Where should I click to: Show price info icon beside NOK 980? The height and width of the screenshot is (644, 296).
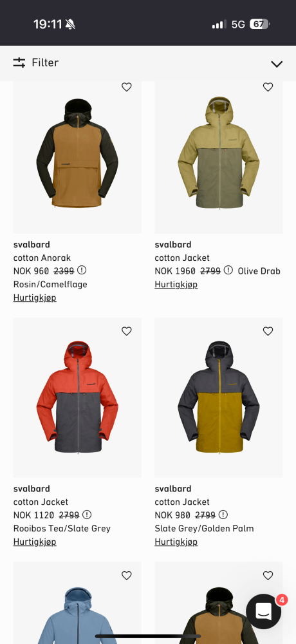tap(223, 515)
